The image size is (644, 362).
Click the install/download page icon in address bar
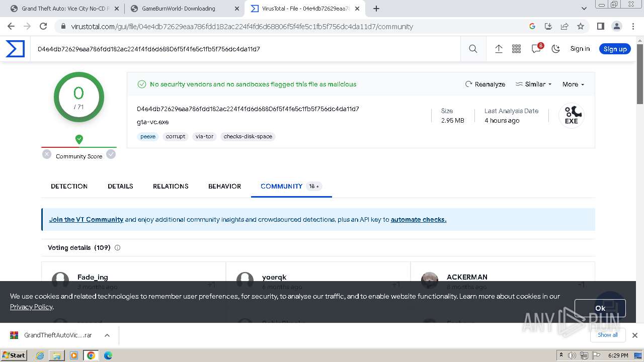click(548, 26)
